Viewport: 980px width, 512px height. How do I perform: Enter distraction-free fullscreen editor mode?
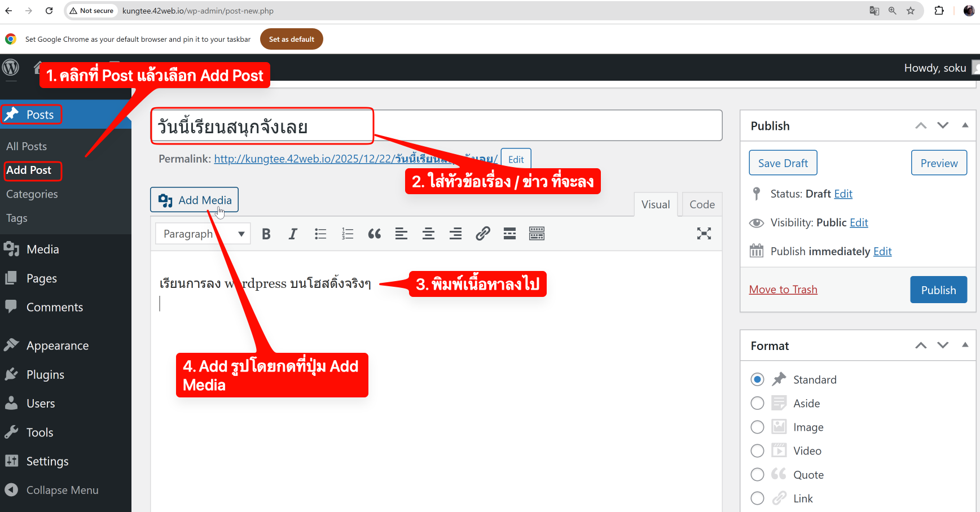(704, 234)
